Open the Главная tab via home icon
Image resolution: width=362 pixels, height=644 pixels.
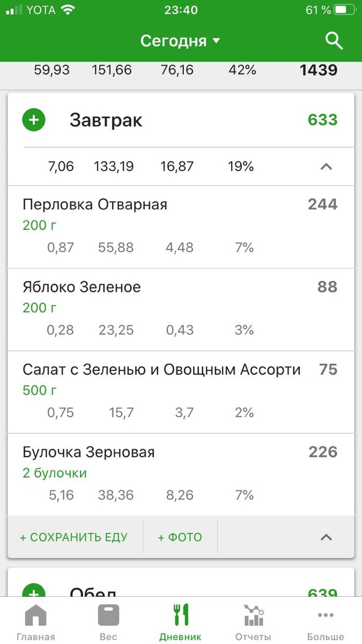(35, 616)
